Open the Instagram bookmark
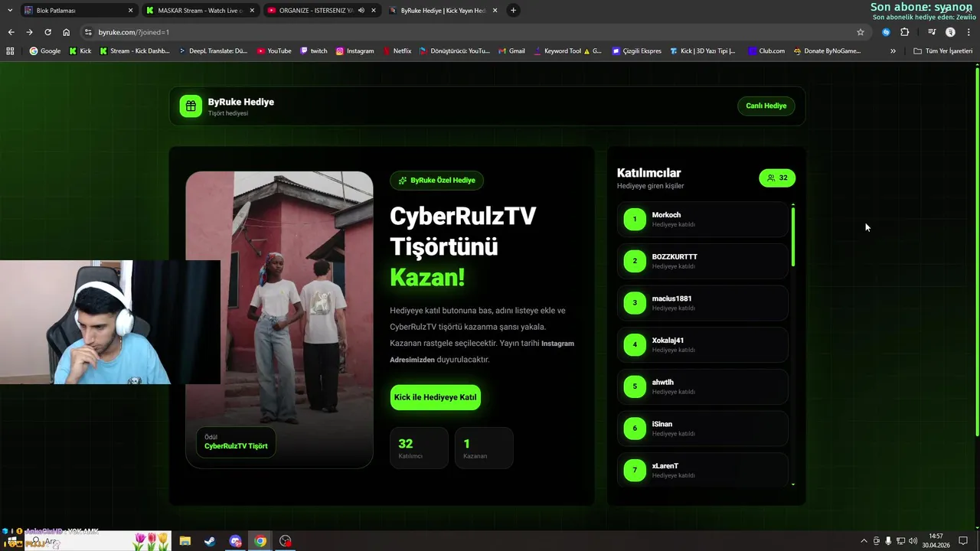Viewport: 980px width, 551px height. tap(355, 51)
